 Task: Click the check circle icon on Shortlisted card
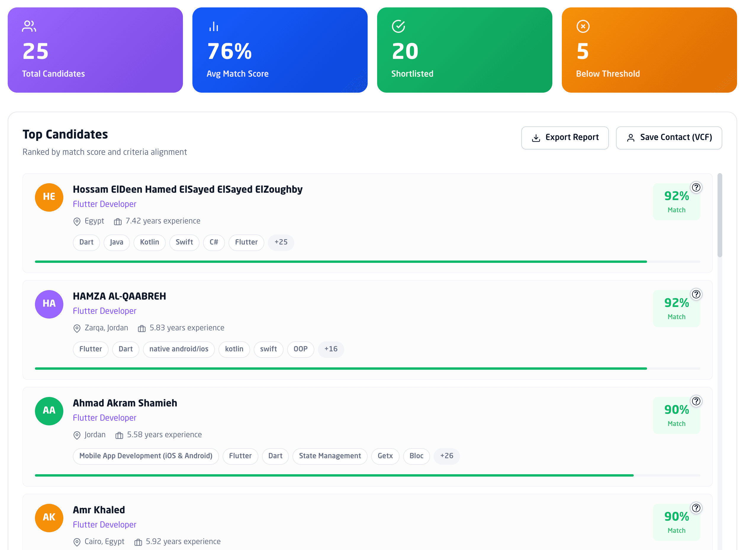tap(398, 26)
